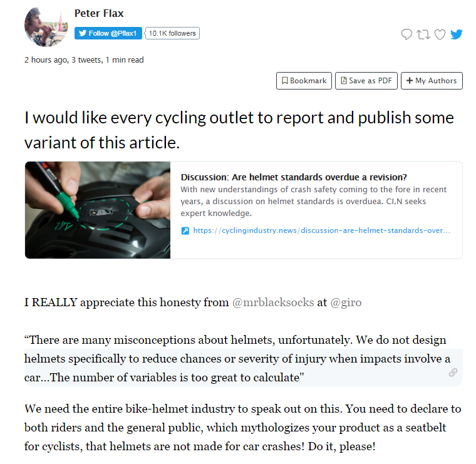Click the Peter Flax author name
The width and height of the screenshot is (476, 464).
(100, 13)
